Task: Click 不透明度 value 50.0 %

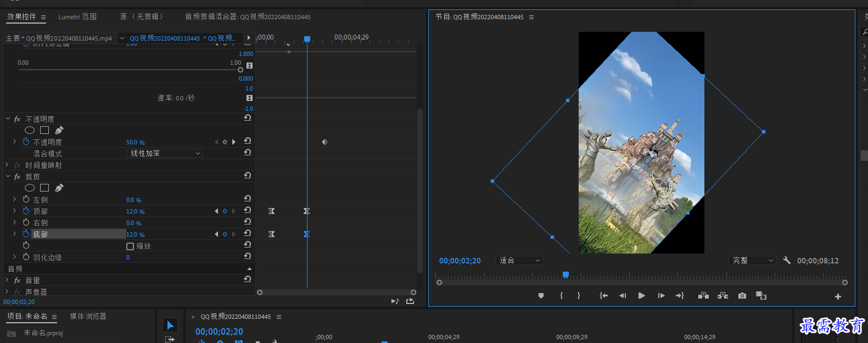Action: click(135, 143)
